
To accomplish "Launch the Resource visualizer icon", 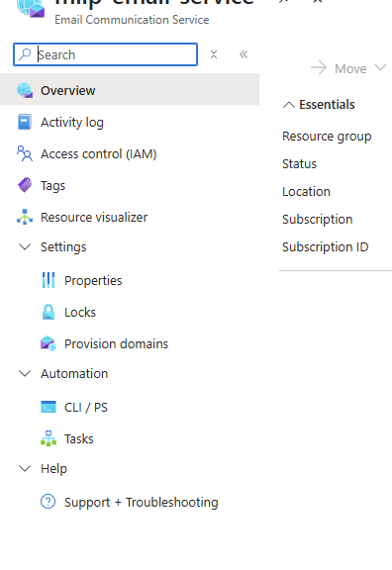I will [25, 217].
